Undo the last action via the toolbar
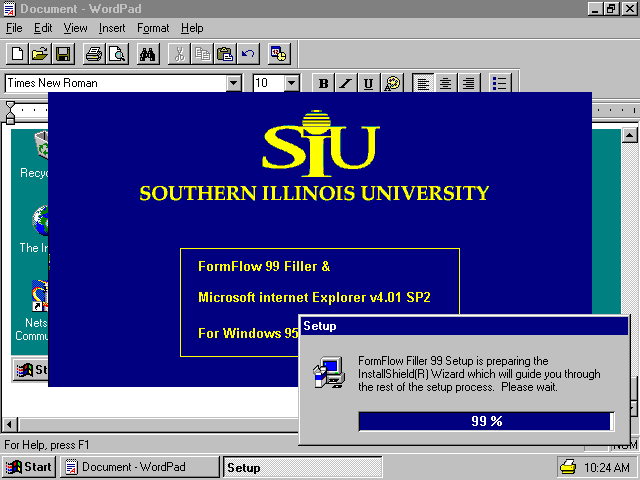The width and height of the screenshot is (640, 480). [248, 54]
